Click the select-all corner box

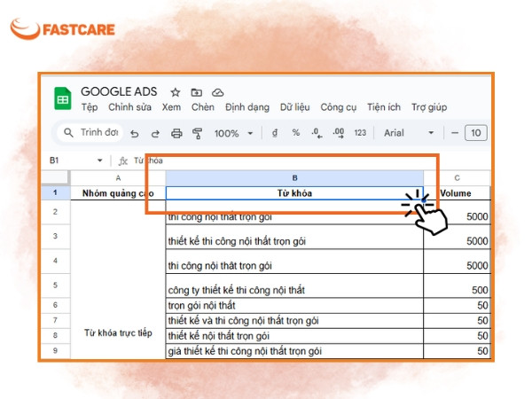[55, 178]
